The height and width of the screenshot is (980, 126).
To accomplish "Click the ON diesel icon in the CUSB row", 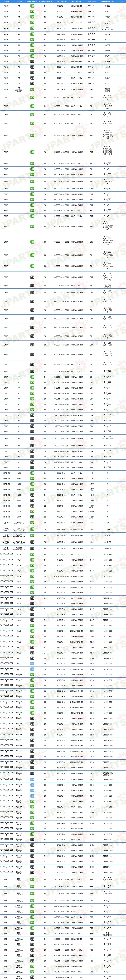I will pyautogui.click(x=32, y=62).
